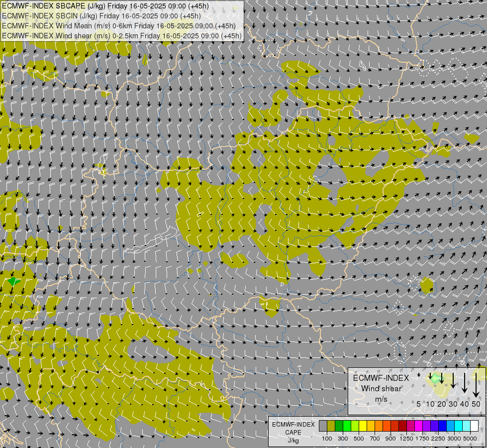Select the gray below-100 CAPE swatch
Viewport: 487px width, 448px height.
(323, 426)
